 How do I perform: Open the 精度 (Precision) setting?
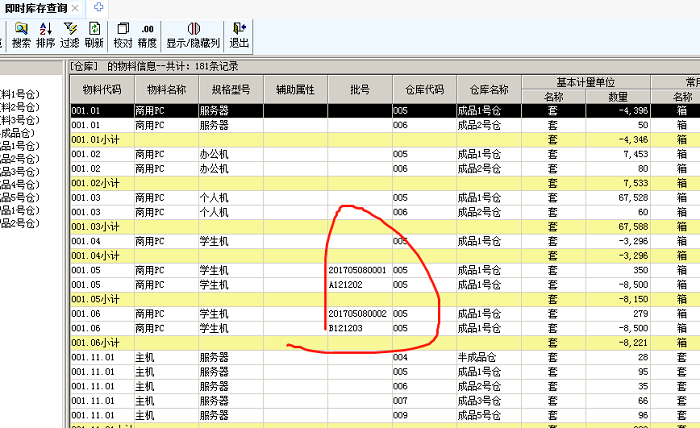point(147,35)
